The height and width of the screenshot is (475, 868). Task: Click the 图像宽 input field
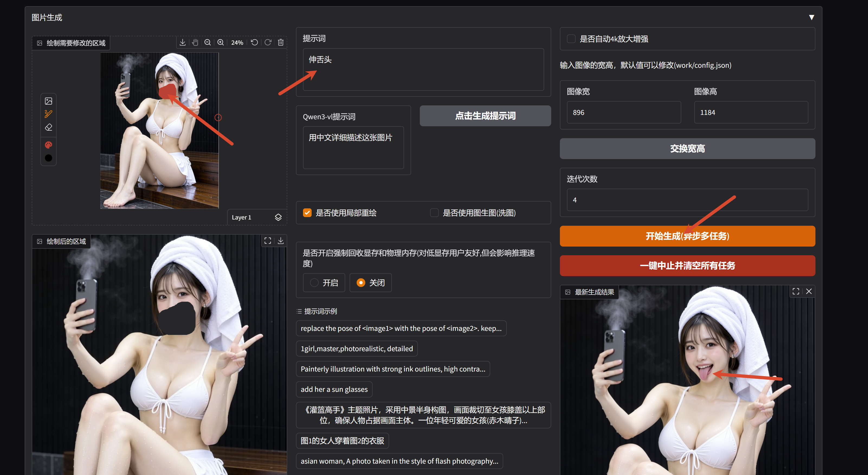[x=624, y=112]
